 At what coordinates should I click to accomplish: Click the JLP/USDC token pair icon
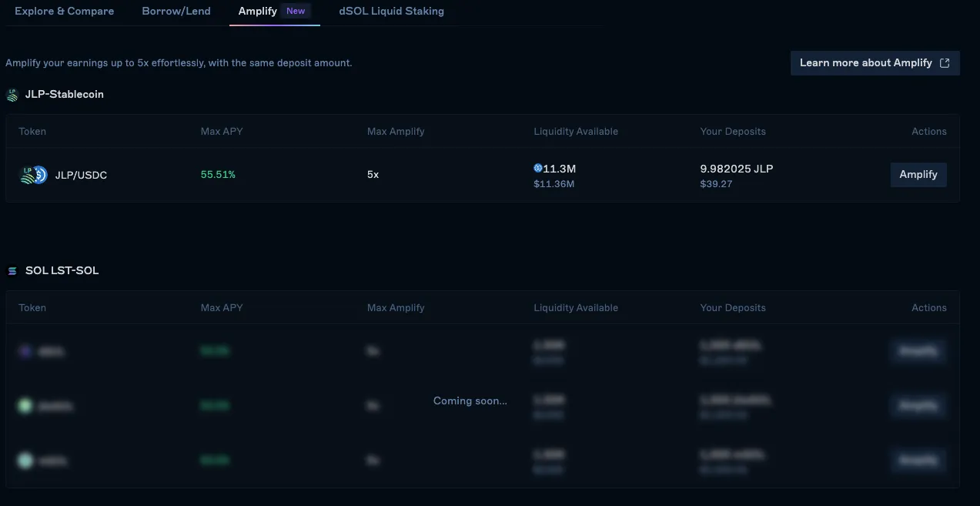(x=33, y=175)
